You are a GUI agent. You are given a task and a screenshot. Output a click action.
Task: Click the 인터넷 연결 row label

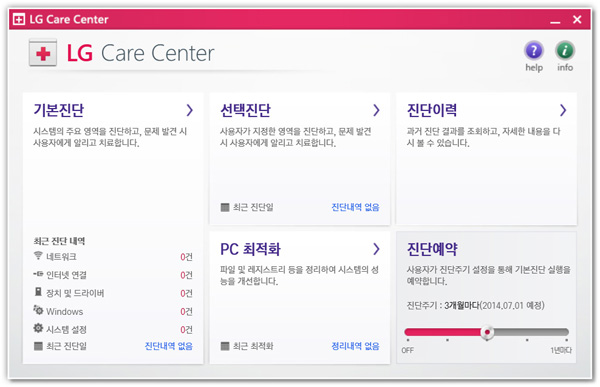(x=66, y=275)
